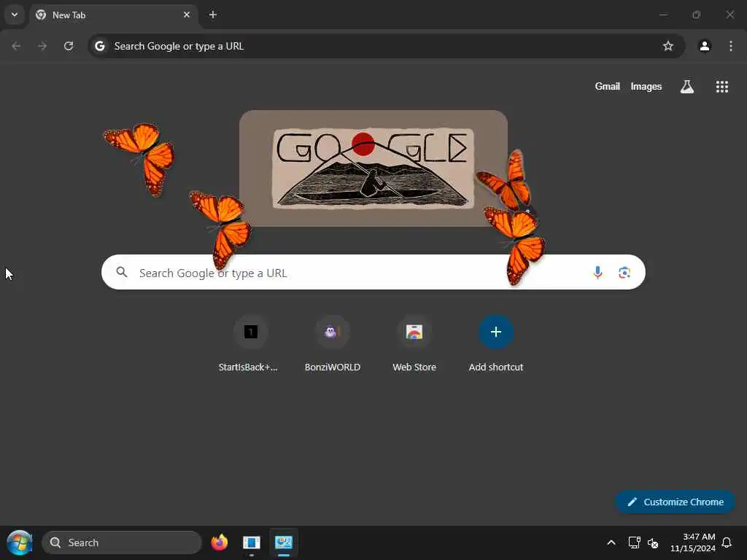Screen dimensions: 747x560
Task: Bookmark this tab with star icon
Action: coord(668,46)
